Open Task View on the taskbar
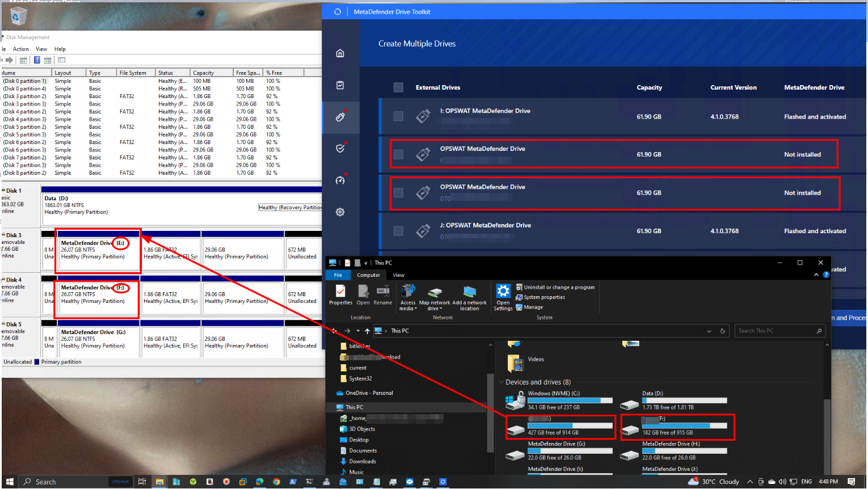 (142, 482)
